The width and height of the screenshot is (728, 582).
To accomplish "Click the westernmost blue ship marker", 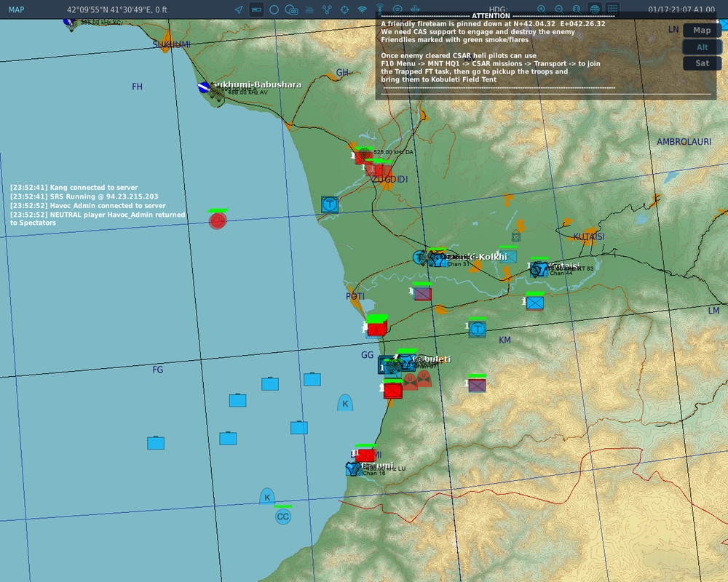I will (x=156, y=443).
